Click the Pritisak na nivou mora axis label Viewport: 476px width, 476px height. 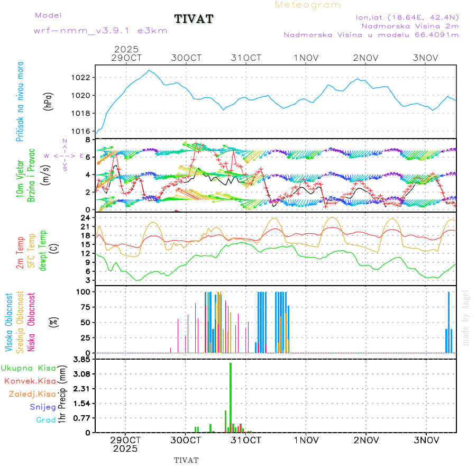(x=20, y=101)
